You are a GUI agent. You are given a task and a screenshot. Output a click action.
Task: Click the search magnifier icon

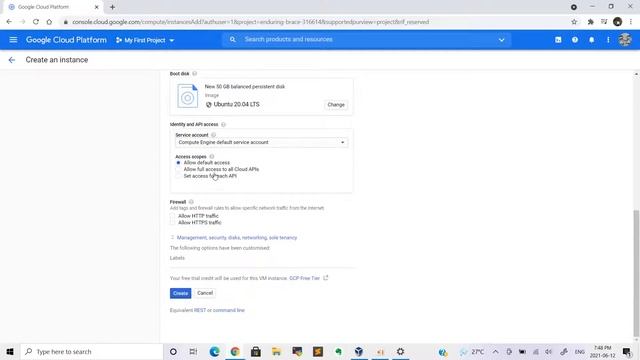click(232, 40)
